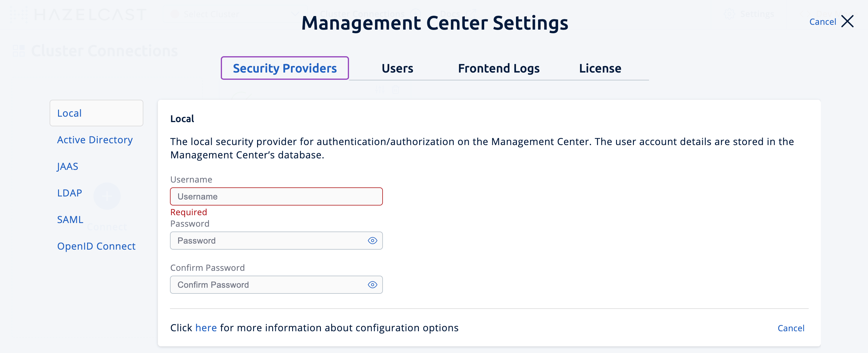Show the Password field contents
This screenshot has width=868, height=353.
[x=372, y=241]
